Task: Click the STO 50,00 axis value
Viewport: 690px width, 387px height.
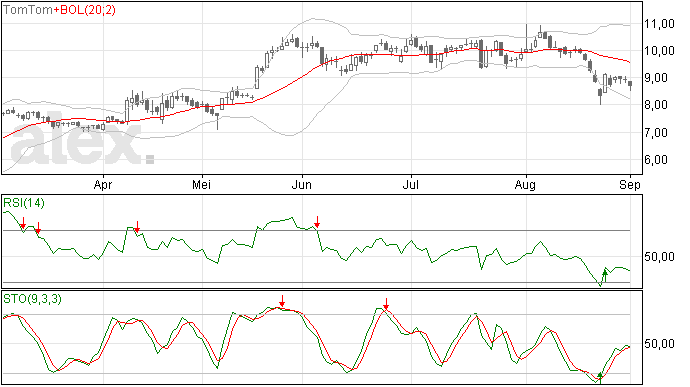Action: pos(659,343)
